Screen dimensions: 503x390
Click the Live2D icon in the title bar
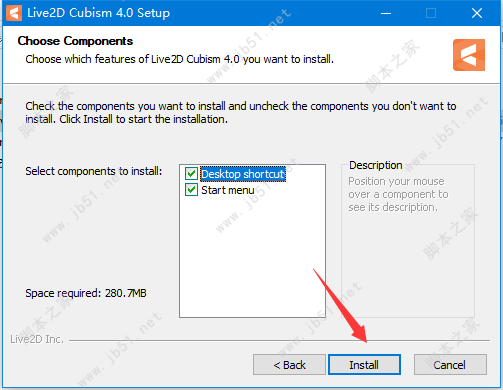point(14,13)
